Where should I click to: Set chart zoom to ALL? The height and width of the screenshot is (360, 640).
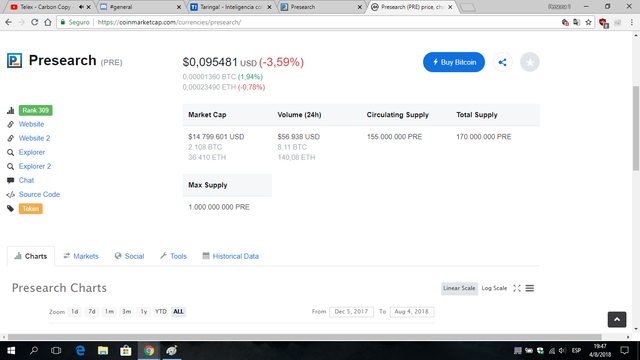(x=178, y=311)
